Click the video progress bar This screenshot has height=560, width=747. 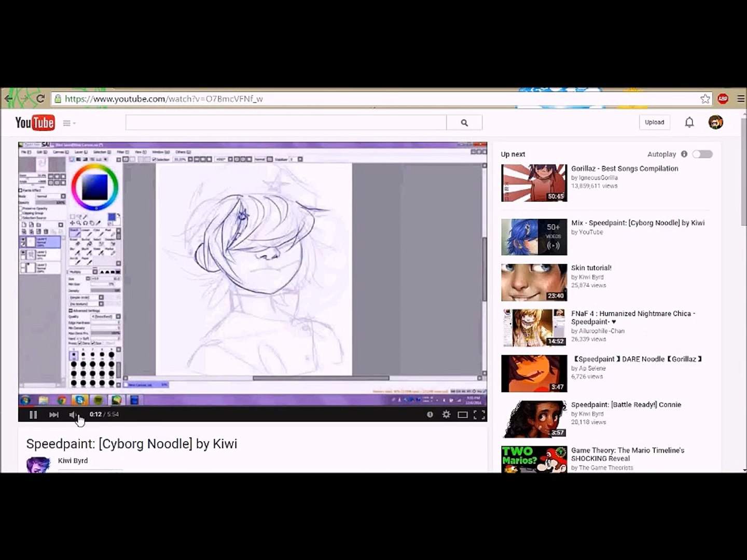click(x=253, y=406)
